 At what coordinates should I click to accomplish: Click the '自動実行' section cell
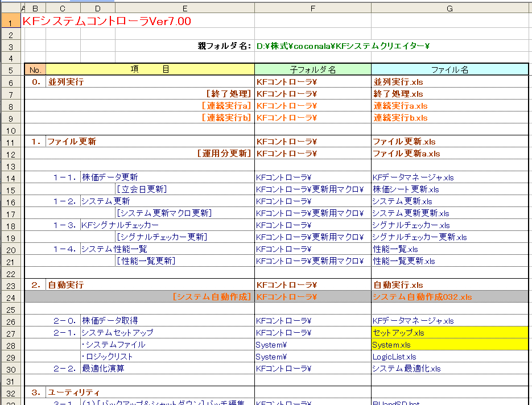(66, 284)
